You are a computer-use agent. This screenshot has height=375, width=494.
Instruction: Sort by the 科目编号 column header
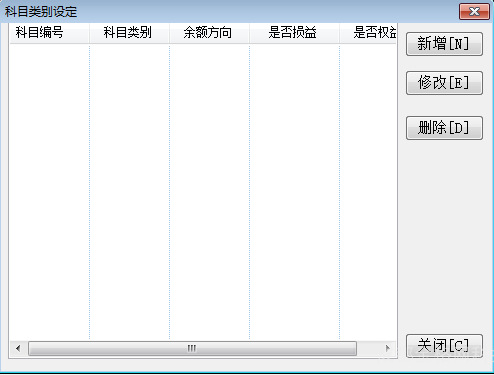(x=50, y=33)
